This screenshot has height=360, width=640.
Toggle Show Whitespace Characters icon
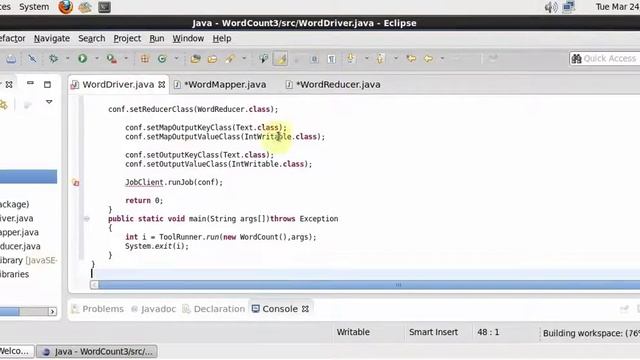click(331, 59)
